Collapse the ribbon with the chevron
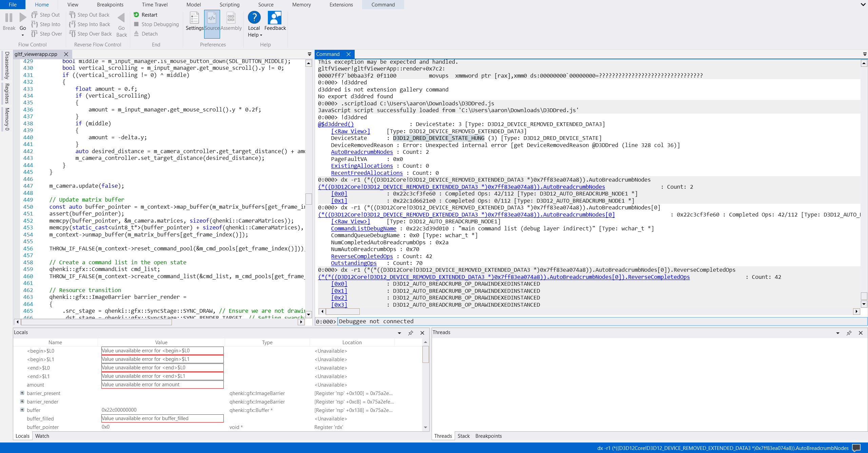This screenshot has width=868, height=453. 863,4
